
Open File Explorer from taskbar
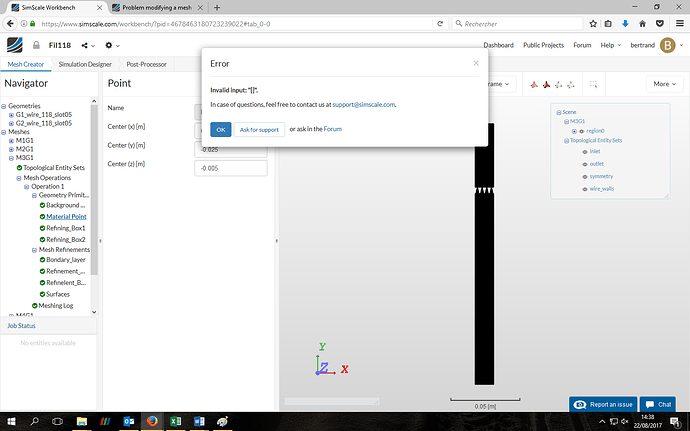pos(82,422)
